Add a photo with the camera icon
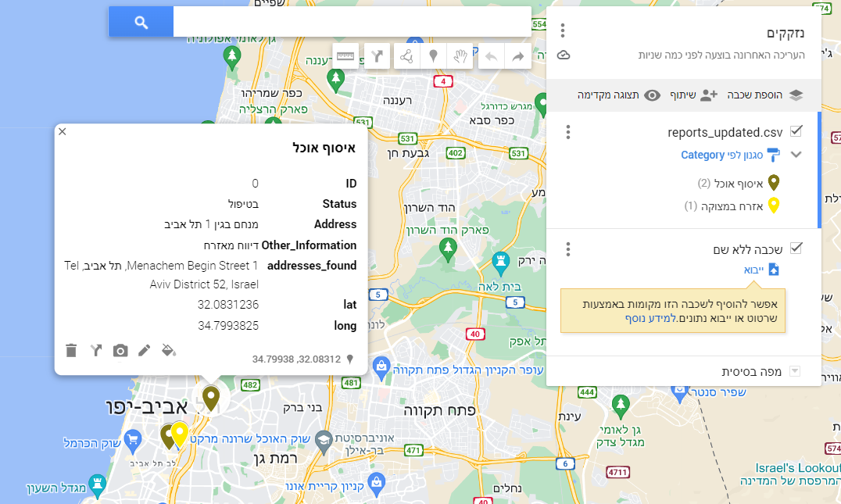841x504 pixels. point(120,350)
